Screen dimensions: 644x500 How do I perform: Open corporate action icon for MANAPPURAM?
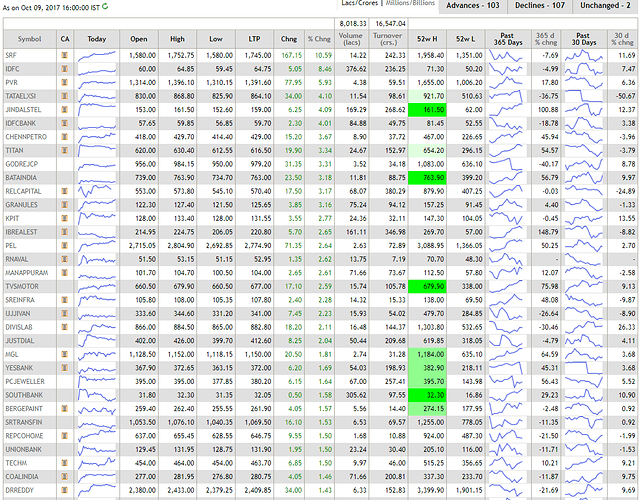(x=64, y=272)
